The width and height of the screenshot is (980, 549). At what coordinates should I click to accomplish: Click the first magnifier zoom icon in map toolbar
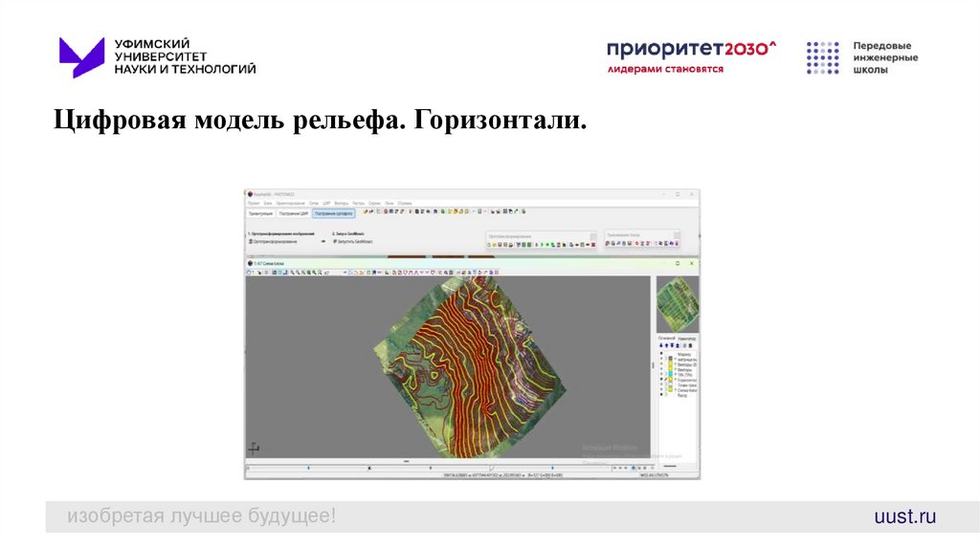(292, 273)
